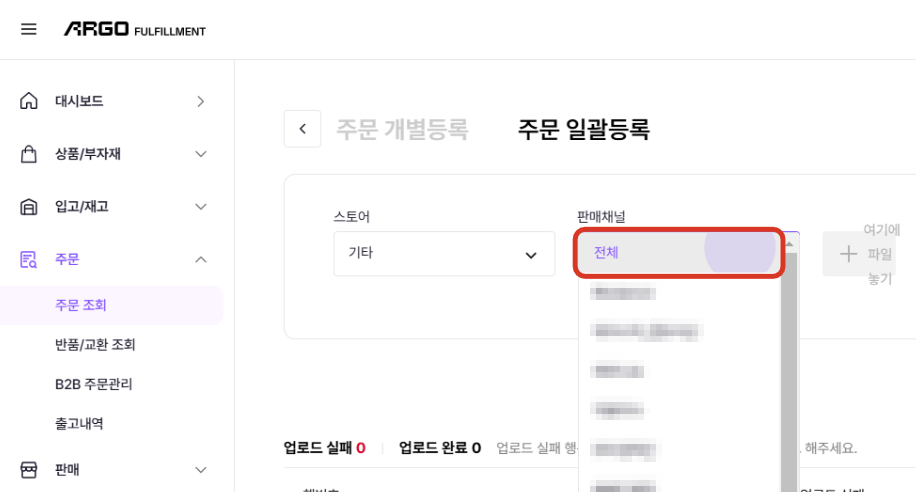Switch to the 주문 개별등록 tab

tap(402, 129)
